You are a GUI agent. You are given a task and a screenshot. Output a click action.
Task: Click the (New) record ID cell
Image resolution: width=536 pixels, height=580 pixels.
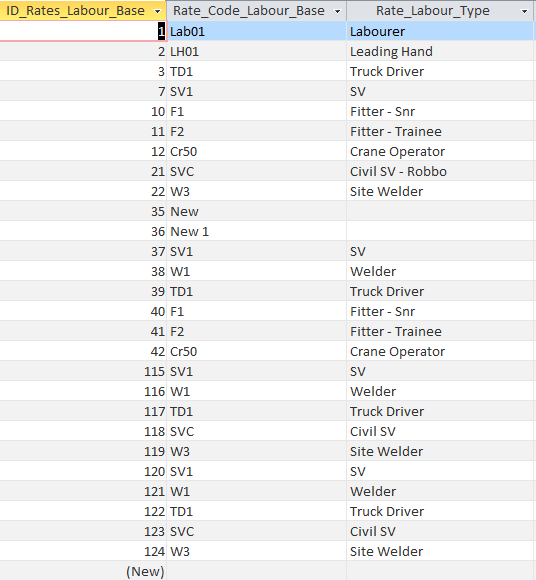point(83,571)
